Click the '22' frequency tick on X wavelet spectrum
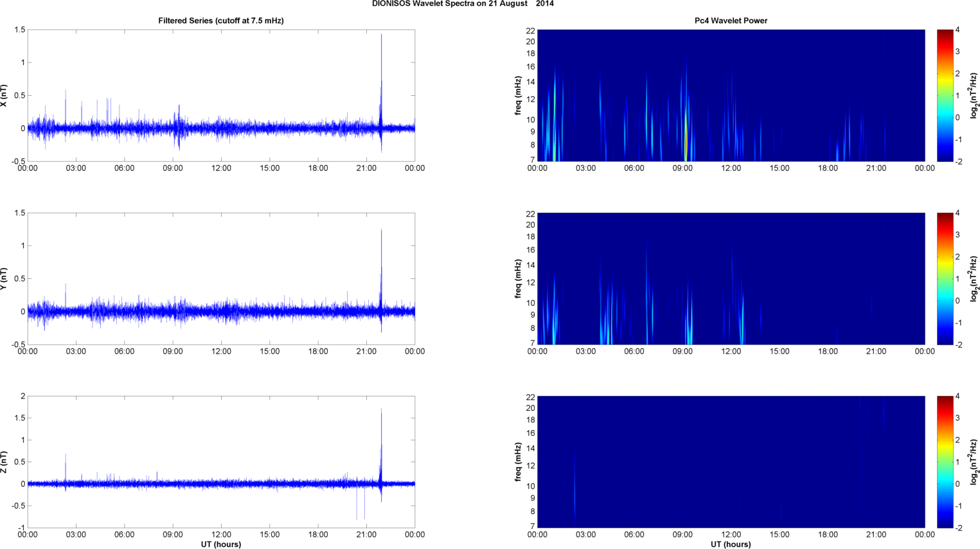 pos(531,31)
